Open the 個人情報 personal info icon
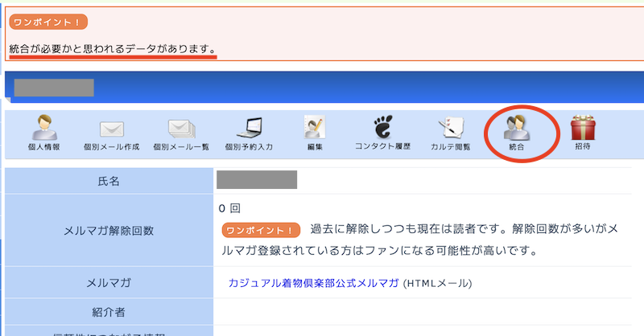The image size is (644, 336). [44, 128]
